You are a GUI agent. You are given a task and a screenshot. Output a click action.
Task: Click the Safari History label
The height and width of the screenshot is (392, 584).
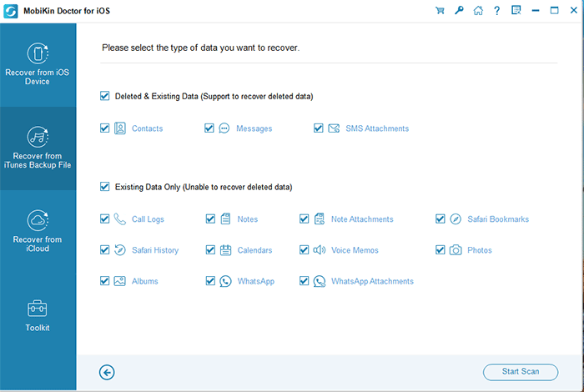tap(155, 250)
